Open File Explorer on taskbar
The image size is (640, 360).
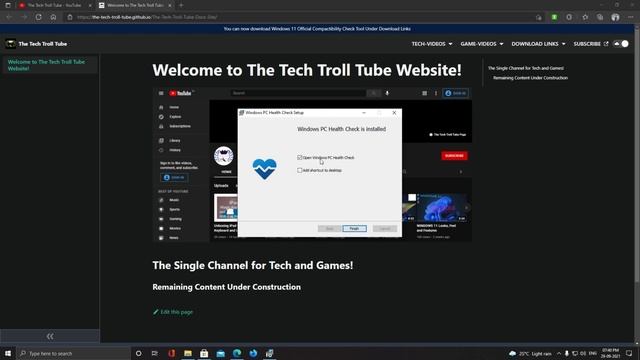188,353
